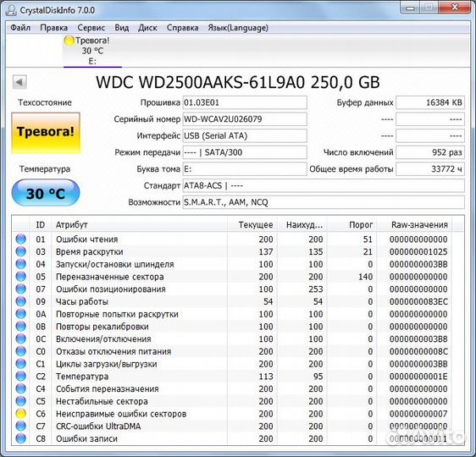This screenshot has width=476, height=457.
Task: Click status icon for C2 Температура
Action: pos(21,376)
